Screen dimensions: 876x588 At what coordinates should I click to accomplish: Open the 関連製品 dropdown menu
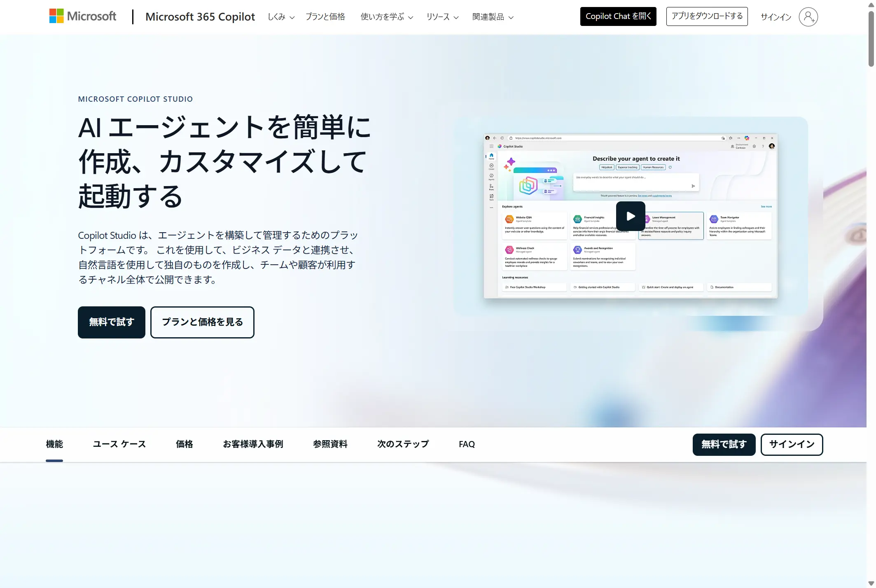point(493,17)
